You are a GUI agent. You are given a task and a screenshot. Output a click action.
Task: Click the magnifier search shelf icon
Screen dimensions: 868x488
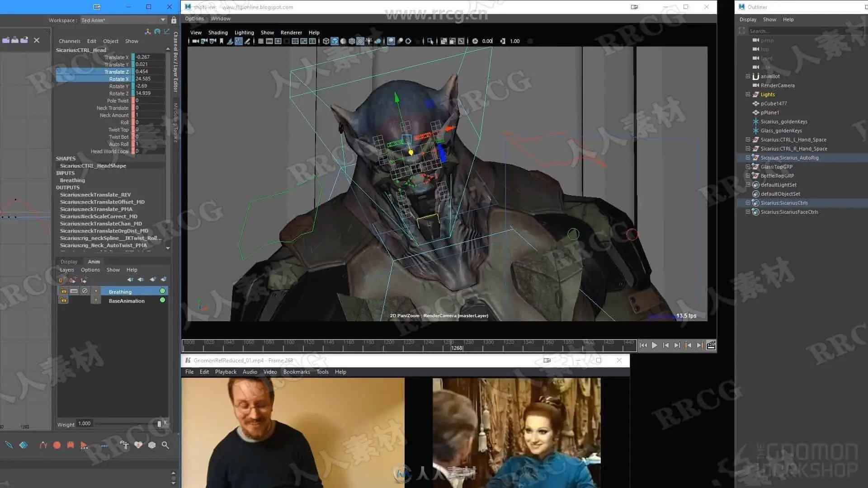[165, 445]
